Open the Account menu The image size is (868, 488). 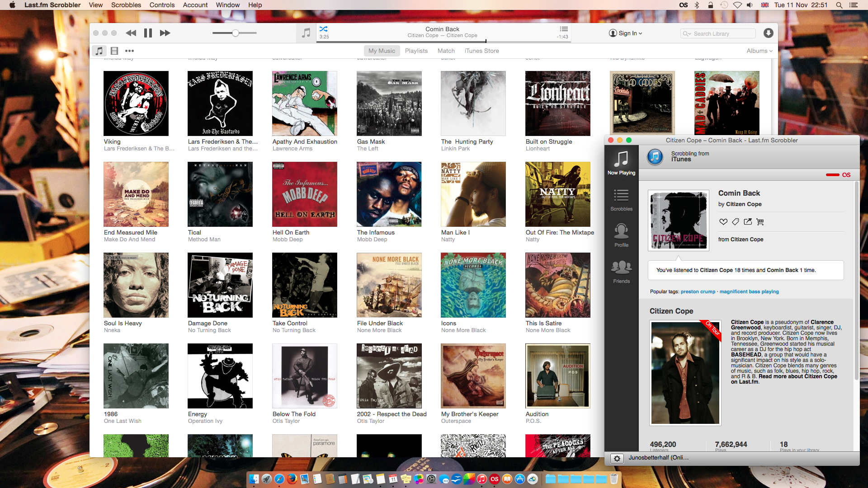click(195, 5)
